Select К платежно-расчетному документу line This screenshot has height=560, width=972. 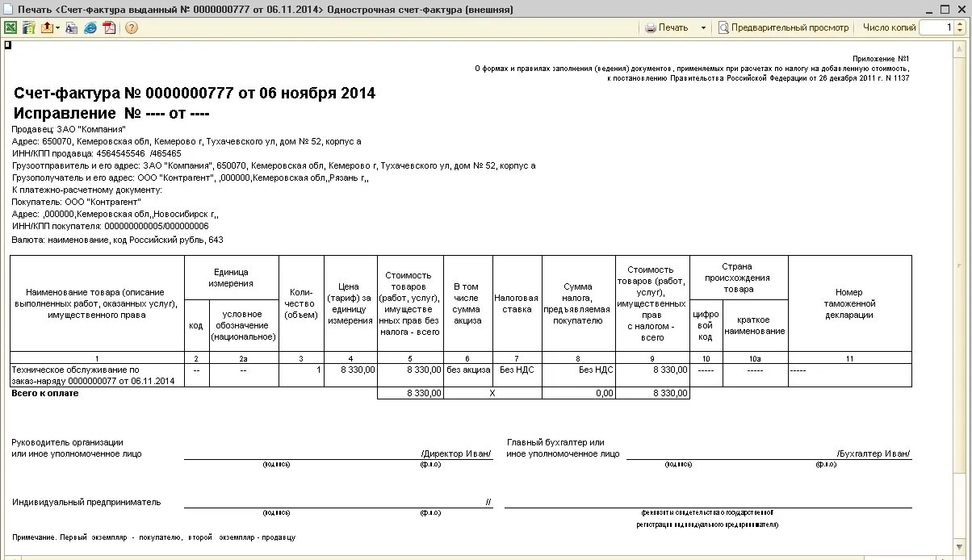[87, 190]
